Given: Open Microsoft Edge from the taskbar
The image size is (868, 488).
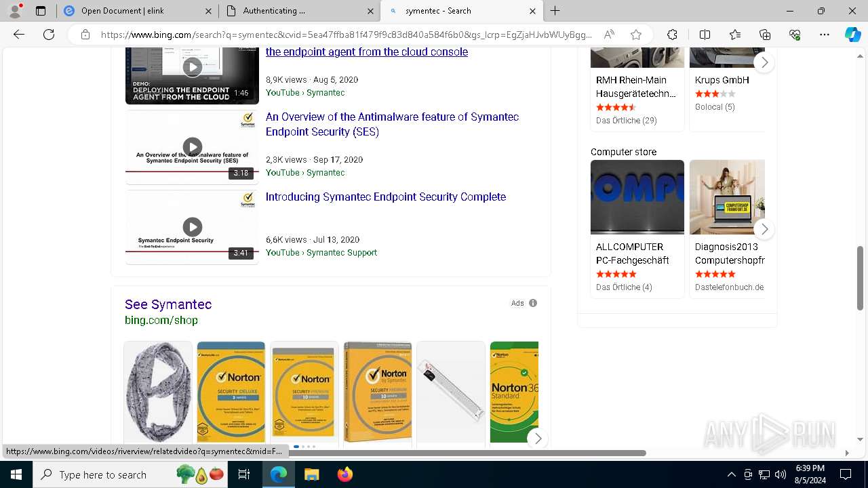Looking at the screenshot, I should click(279, 474).
